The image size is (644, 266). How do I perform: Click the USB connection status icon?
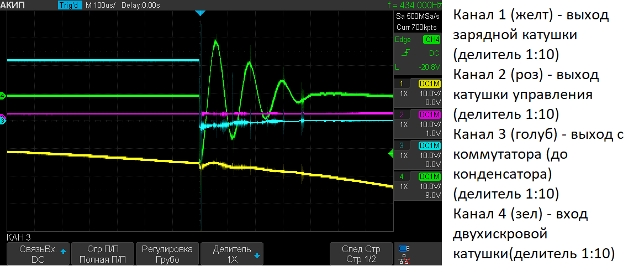click(x=404, y=248)
